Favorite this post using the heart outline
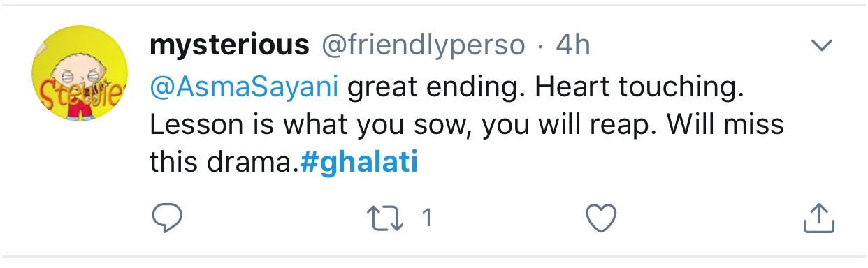The height and width of the screenshot is (268, 868). [600, 218]
